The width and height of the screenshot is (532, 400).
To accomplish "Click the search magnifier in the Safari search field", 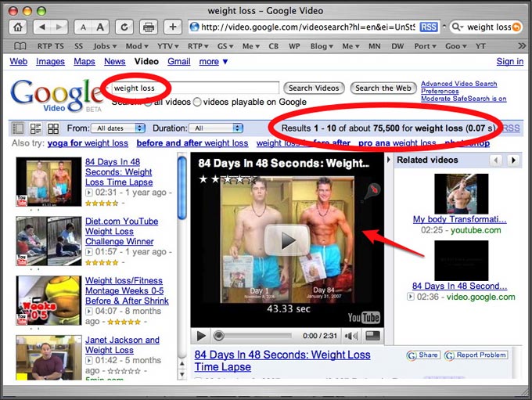I will click(457, 27).
